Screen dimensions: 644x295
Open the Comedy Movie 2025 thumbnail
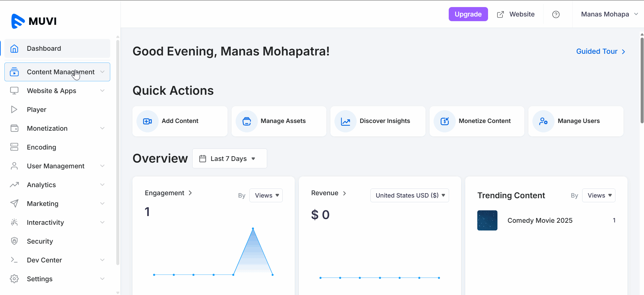pos(487,220)
